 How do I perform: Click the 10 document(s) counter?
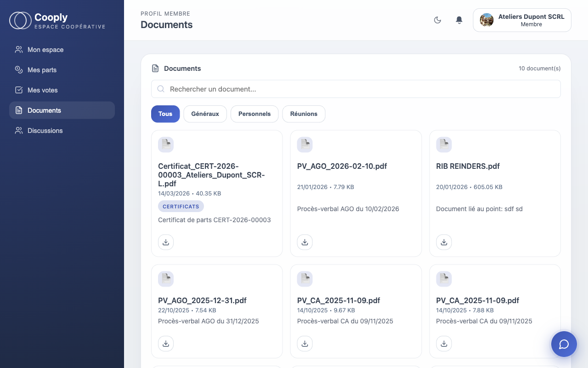540,69
